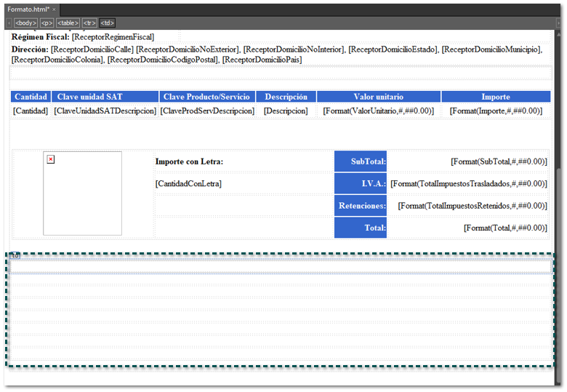
Task: Click the [Format(Total,#,##0.00)] value cell
Action: [x=468, y=228]
